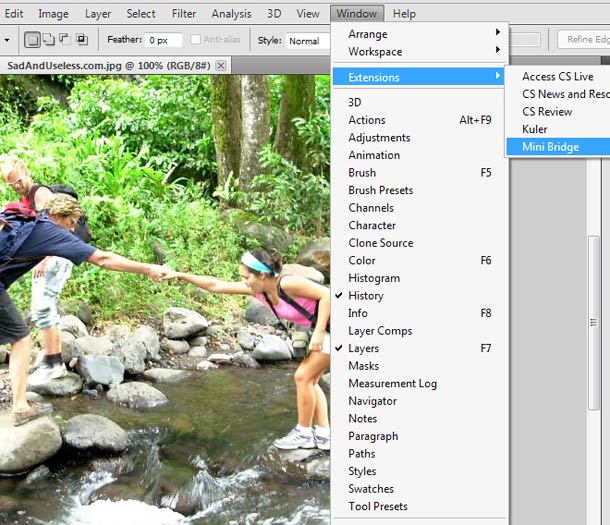Uncheck the Layers panel menu item

[x=363, y=349]
